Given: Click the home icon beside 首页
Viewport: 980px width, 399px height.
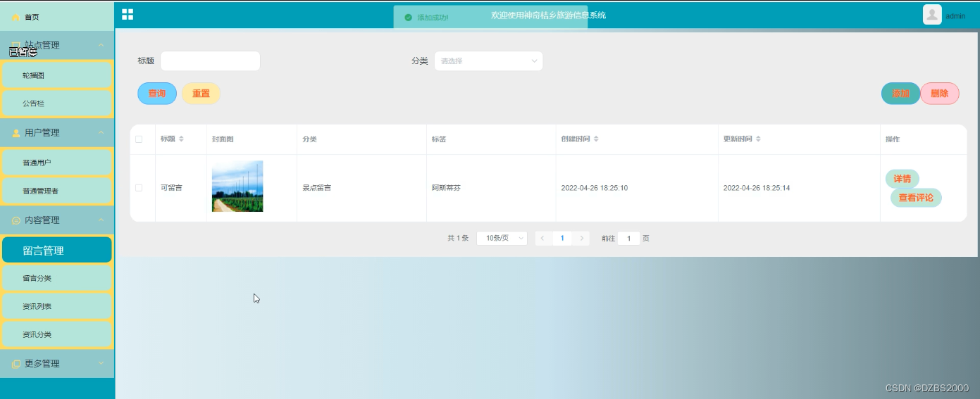Looking at the screenshot, I should [16, 17].
